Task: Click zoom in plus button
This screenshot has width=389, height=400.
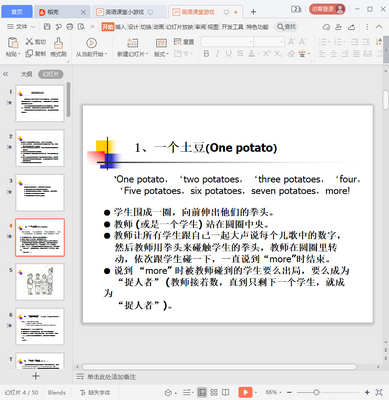Action: [x=367, y=392]
